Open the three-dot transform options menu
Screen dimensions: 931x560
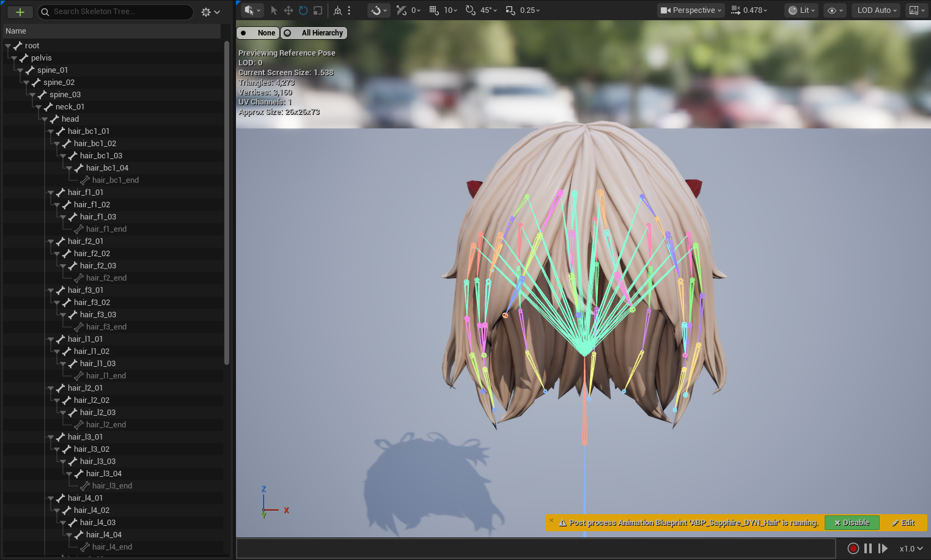[349, 10]
